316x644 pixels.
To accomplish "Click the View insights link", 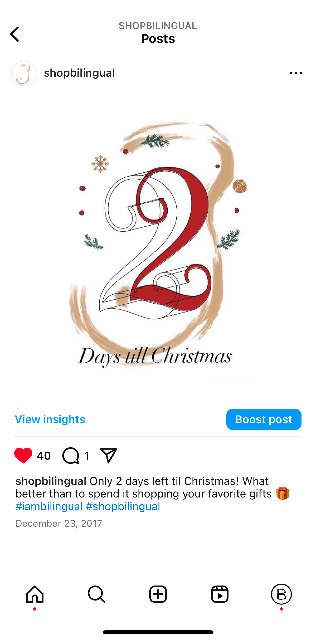I will point(50,419).
